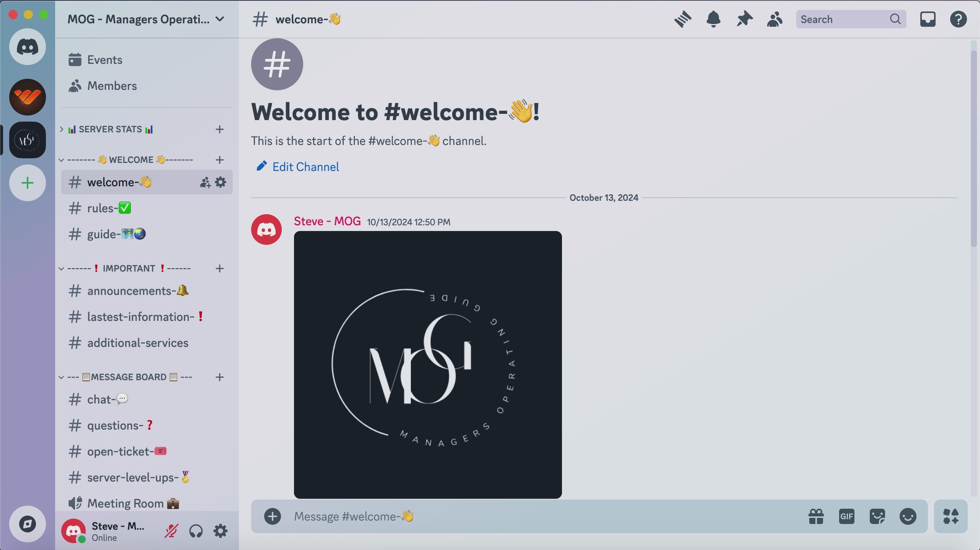The height and width of the screenshot is (550, 980).
Task: Open the #announcements-🔔 channel
Action: (137, 290)
